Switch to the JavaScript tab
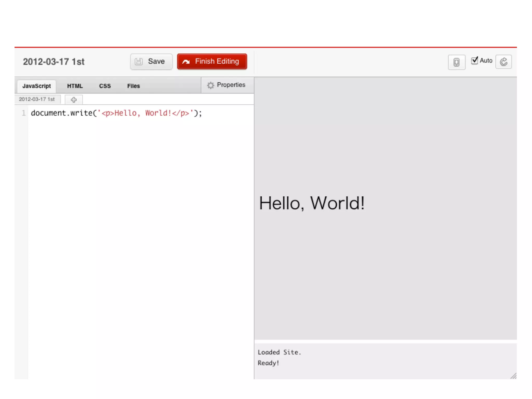Image resolution: width=532 pixels, height=399 pixels. (37, 86)
